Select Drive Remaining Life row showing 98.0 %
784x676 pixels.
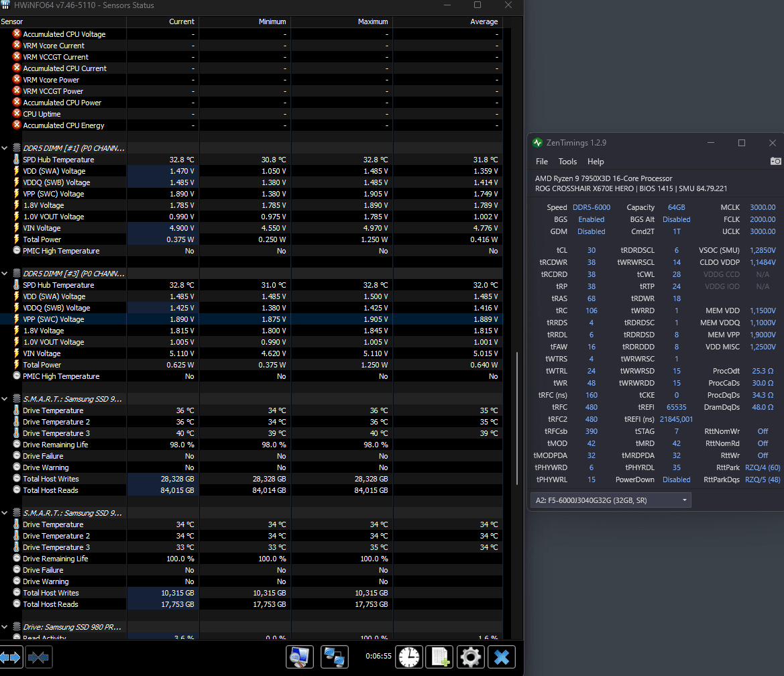click(x=251, y=445)
